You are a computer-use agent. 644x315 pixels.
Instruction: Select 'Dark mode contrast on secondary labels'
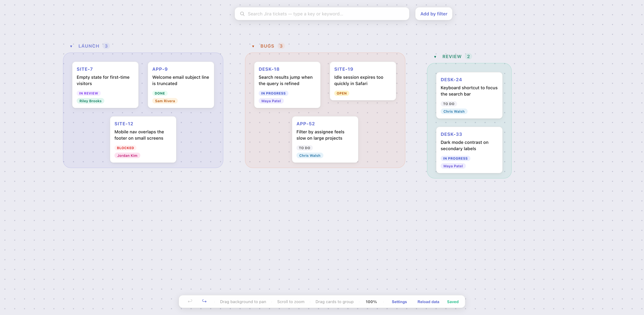coord(464,145)
